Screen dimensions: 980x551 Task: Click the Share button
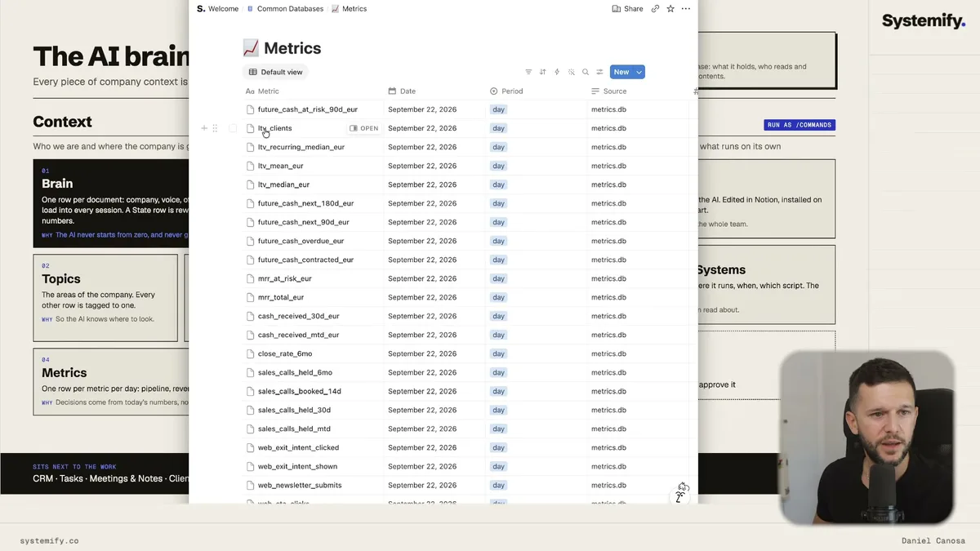click(x=627, y=8)
